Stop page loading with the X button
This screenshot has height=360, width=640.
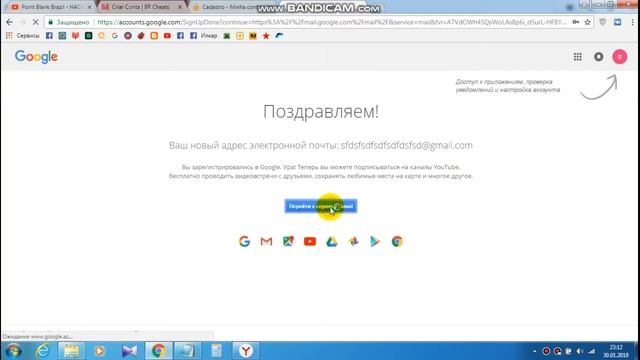pos(36,22)
